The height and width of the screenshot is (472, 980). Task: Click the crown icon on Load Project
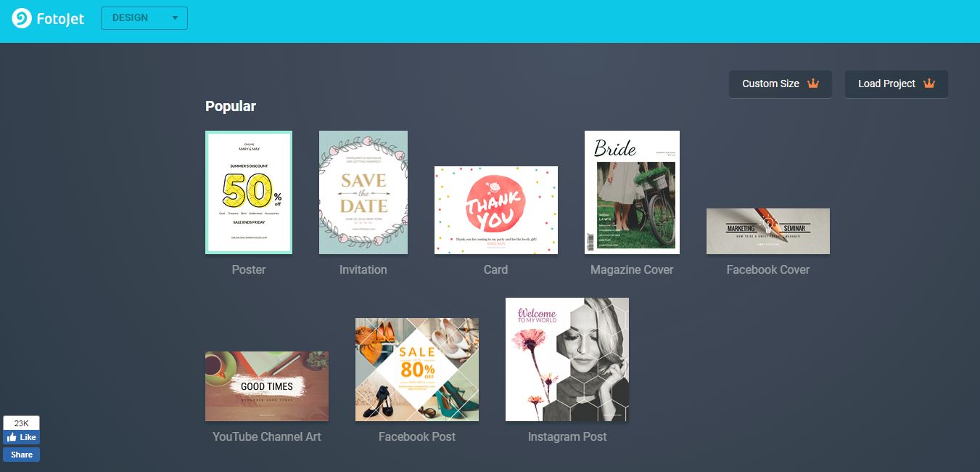(929, 84)
